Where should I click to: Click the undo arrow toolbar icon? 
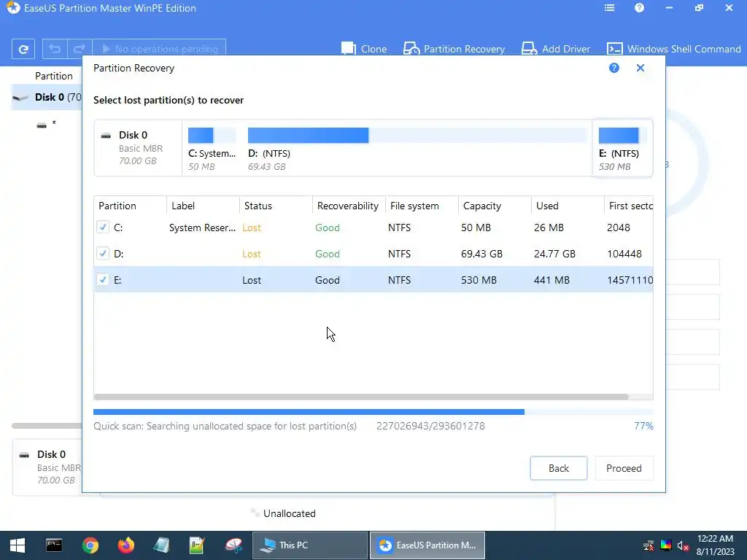point(55,49)
